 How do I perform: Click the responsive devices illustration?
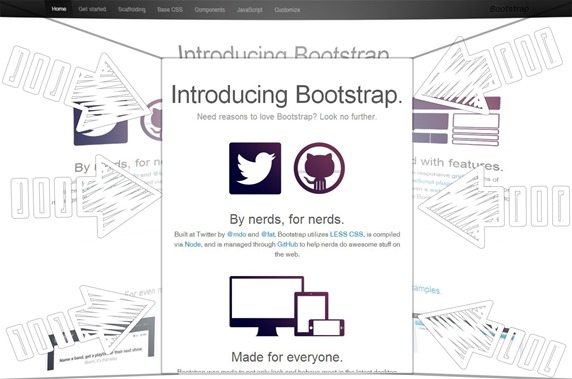click(x=287, y=306)
